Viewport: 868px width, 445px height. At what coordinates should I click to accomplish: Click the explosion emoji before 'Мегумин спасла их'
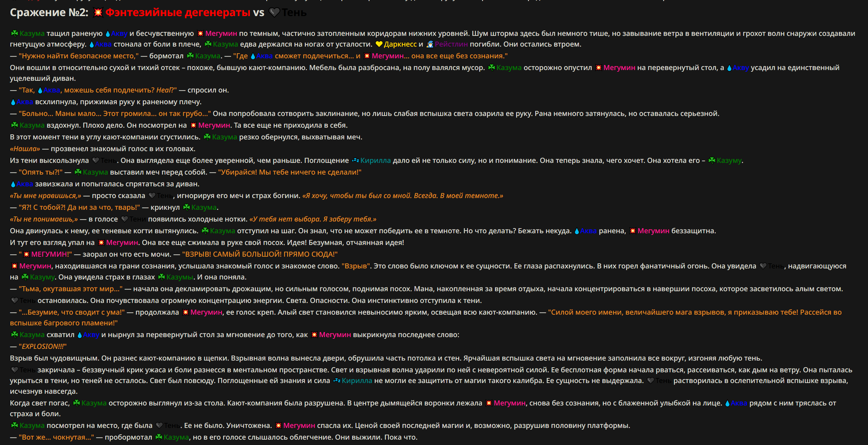click(x=278, y=426)
